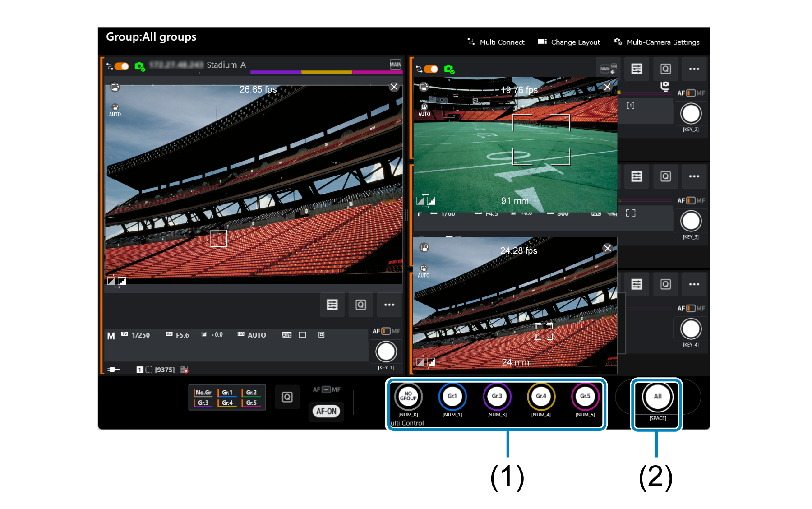Click power plug status icon
The image size is (812, 509).
[x=114, y=369]
